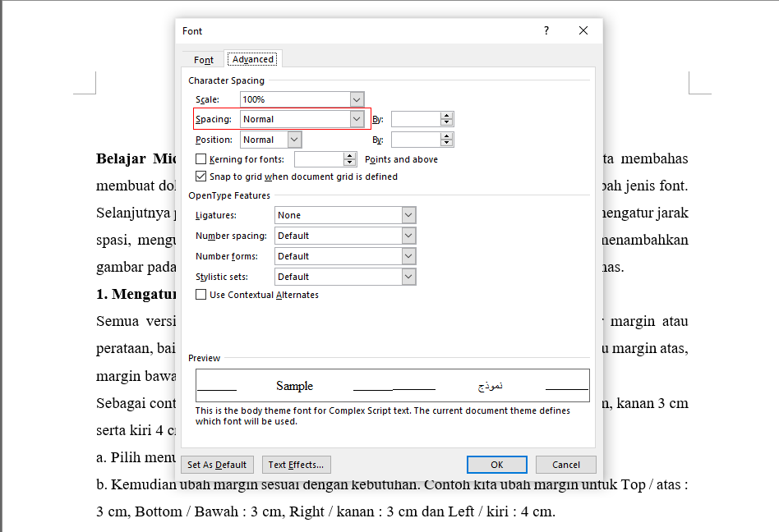This screenshot has width=779, height=532.
Task: Open the Number forms dropdown
Action: (x=408, y=255)
